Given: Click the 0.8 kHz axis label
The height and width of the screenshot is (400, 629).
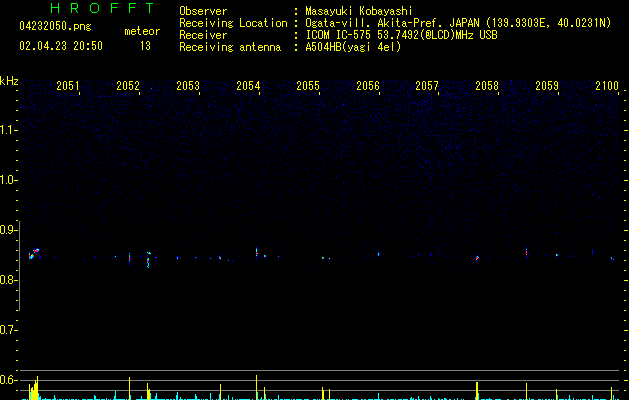Looking at the screenshot, I should (x=8, y=280).
